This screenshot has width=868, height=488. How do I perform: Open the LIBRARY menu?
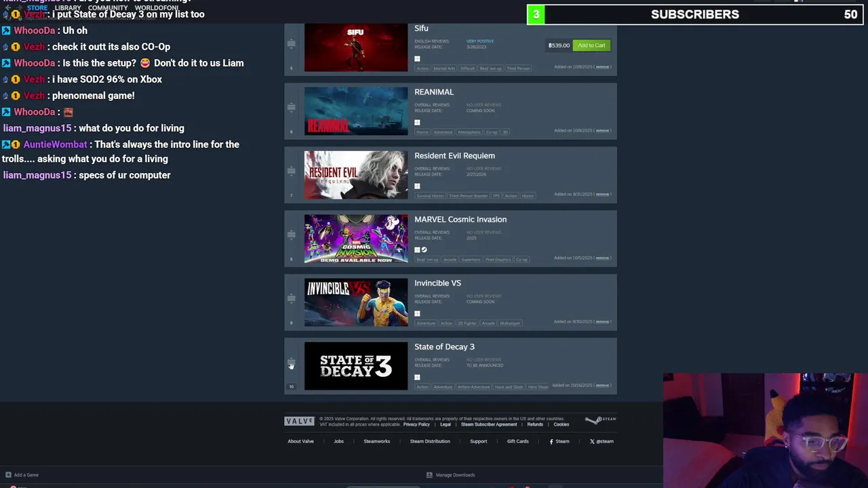click(x=68, y=8)
